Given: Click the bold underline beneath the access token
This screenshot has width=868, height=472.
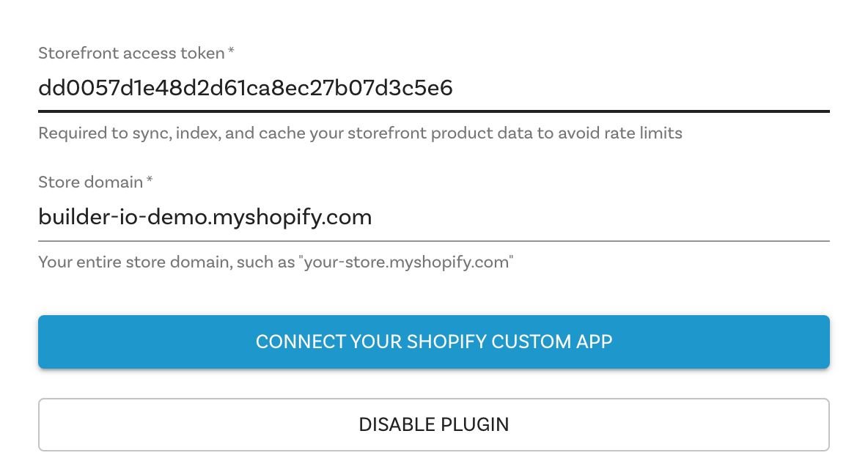Looking at the screenshot, I should click(x=433, y=111).
